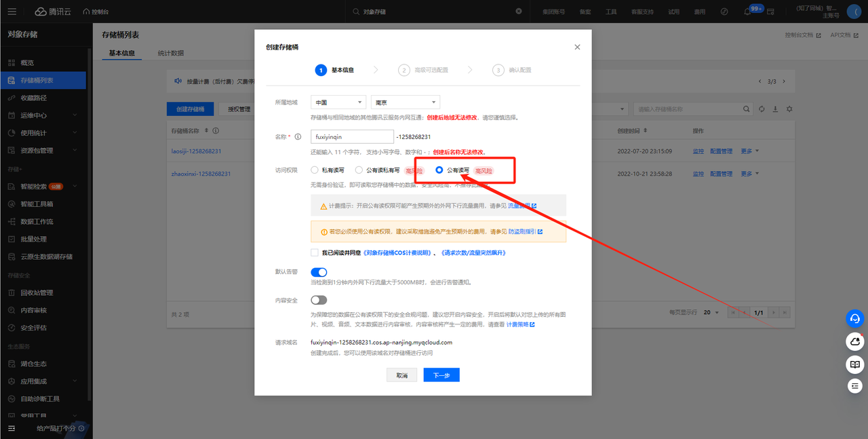Enable the 内容安全 content safety toggle
The height and width of the screenshot is (439, 868).
(319, 299)
